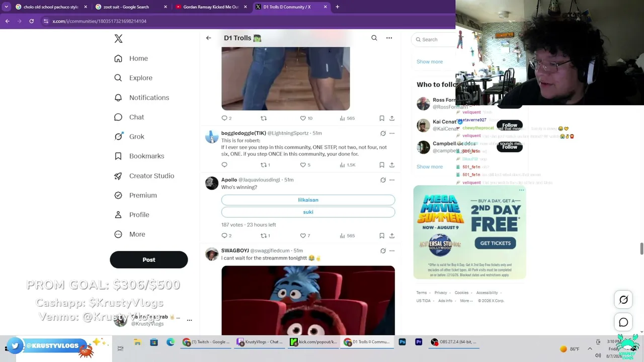Screen dimensions: 644x362
Task: Open File Explorer from the taskbar
Action: pyautogui.click(x=137, y=342)
